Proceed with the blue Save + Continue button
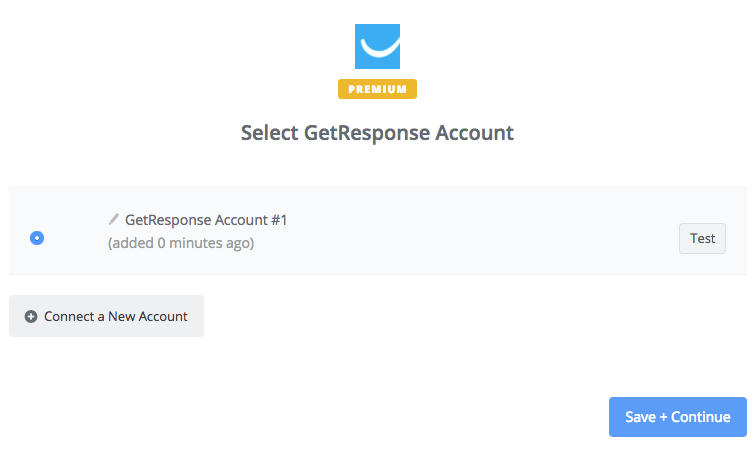 [x=677, y=417]
